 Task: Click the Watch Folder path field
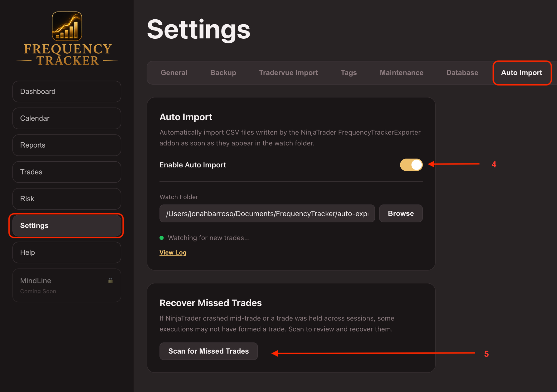click(x=267, y=213)
